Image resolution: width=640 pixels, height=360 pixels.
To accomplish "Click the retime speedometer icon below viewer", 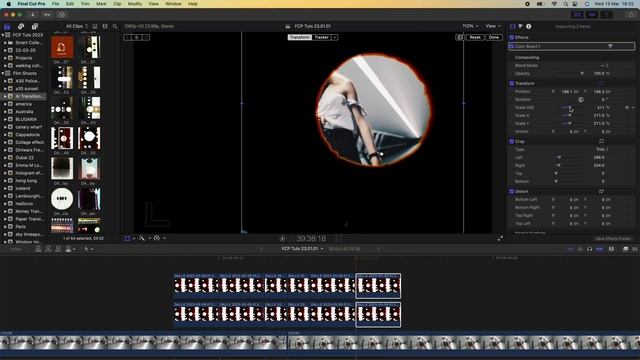I will pos(157,238).
